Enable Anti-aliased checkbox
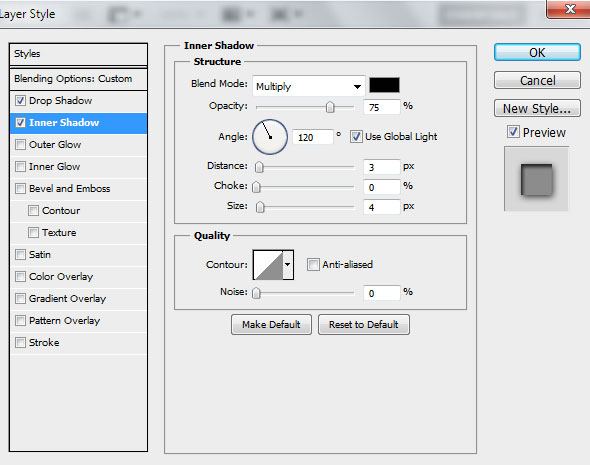The height and width of the screenshot is (465, 590). coord(313,264)
